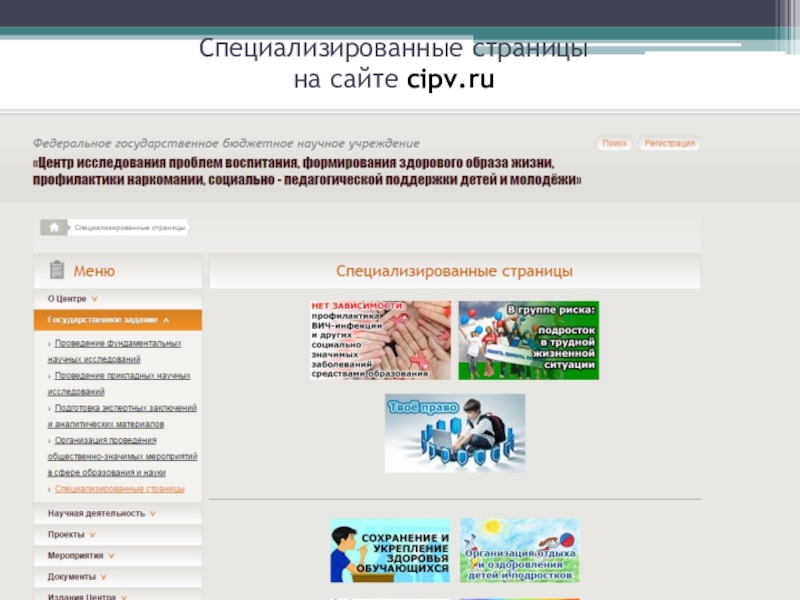Open the Поиск button
This screenshot has height=600, width=800.
tap(614, 143)
